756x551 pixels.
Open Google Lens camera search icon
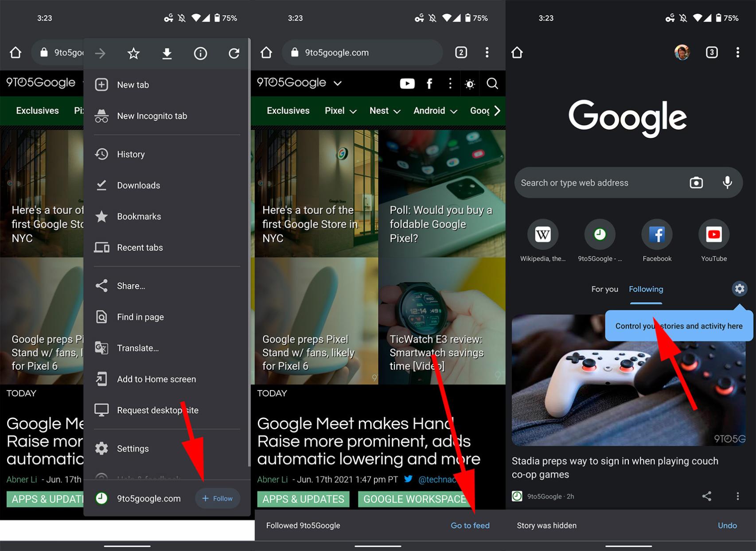696,182
